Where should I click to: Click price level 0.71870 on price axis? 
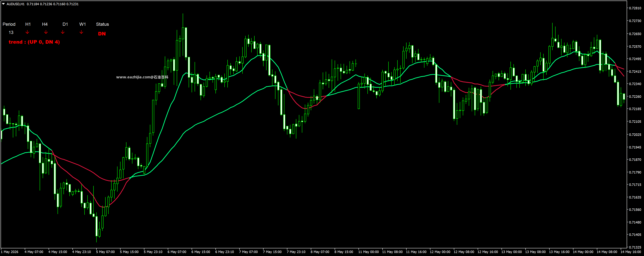pos(635,160)
